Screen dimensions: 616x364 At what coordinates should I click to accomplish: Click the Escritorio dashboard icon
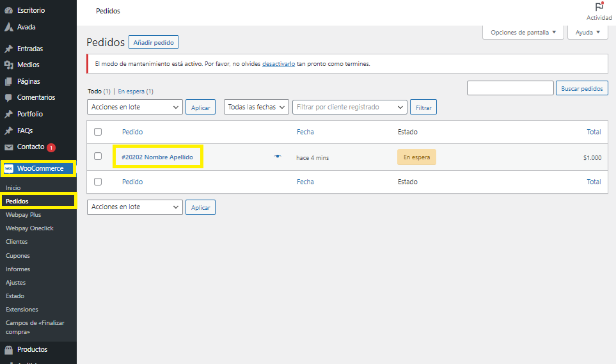[x=8, y=11]
